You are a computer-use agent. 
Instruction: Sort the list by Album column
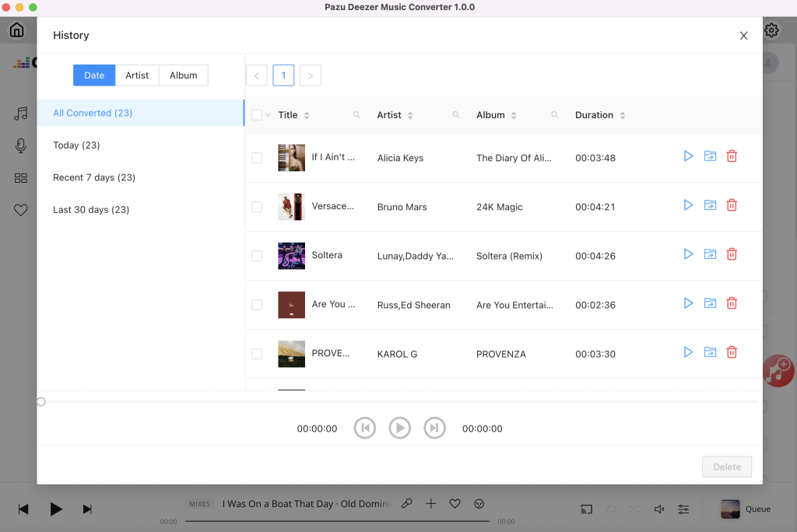pyautogui.click(x=514, y=115)
